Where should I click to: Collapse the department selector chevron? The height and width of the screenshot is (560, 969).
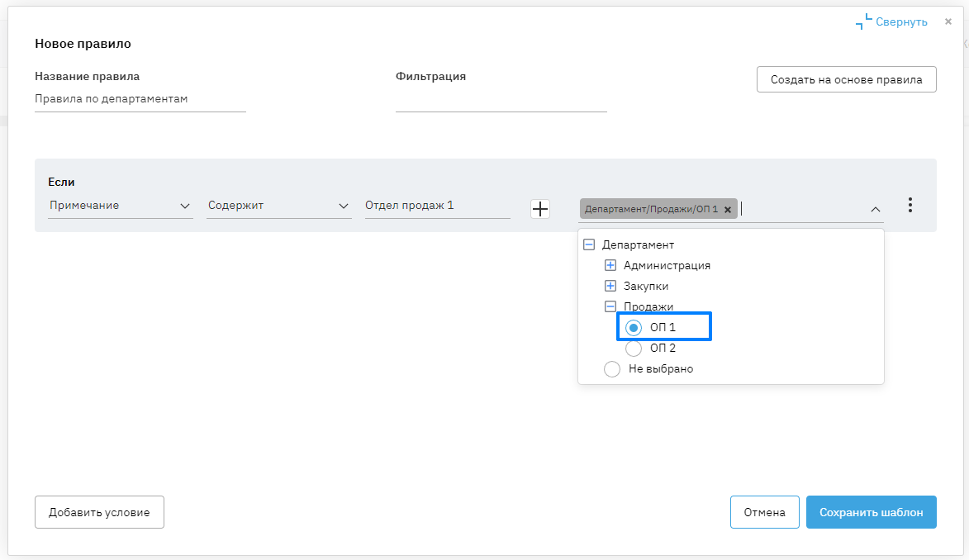876,210
